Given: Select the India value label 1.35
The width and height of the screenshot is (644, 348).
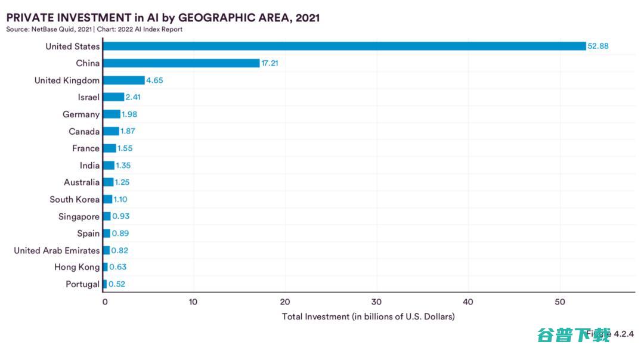Looking at the screenshot, I should click(x=125, y=166).
